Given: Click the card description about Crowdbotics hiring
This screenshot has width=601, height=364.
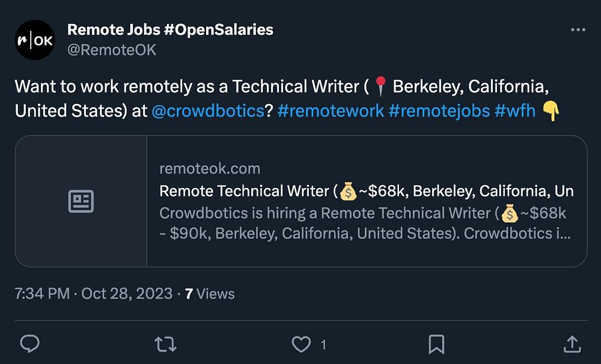Looking at the screenshot, I should (x=365, y=222).
